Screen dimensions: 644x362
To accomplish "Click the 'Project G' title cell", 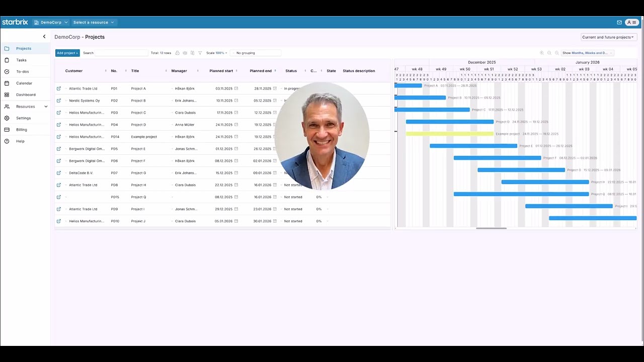I will 138,173.
